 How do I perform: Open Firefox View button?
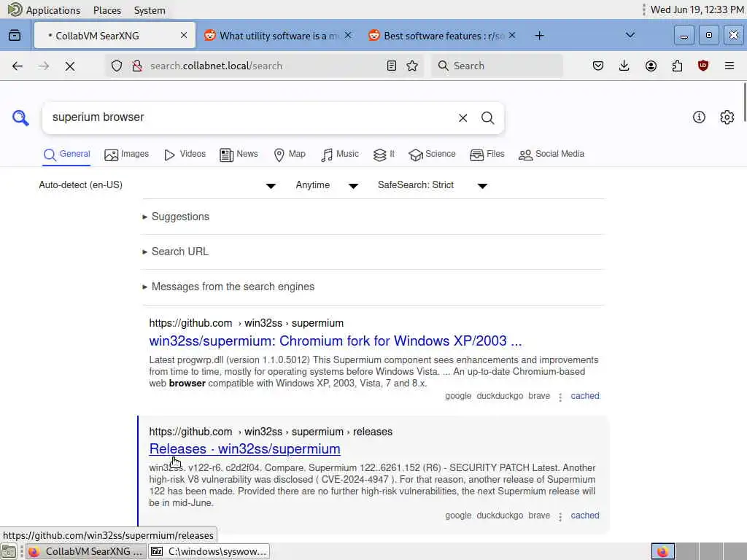(x=15, y=35)
